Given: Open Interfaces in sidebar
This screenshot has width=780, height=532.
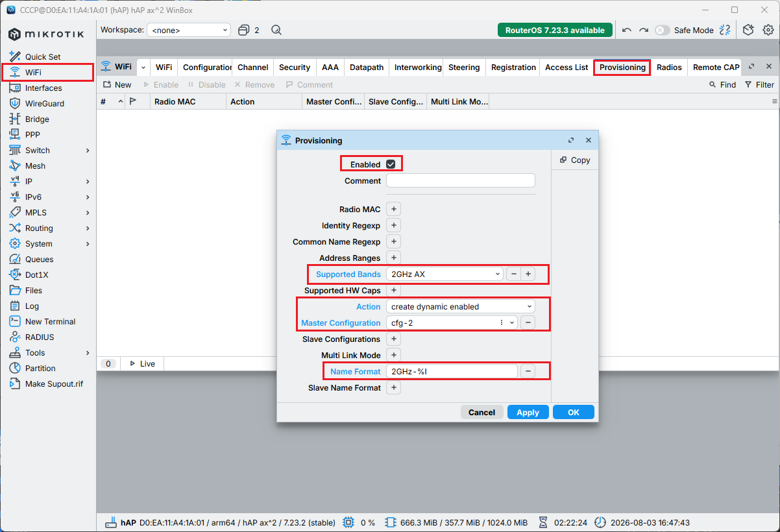Looking at the screenshot, I should (x=43, y=88).
